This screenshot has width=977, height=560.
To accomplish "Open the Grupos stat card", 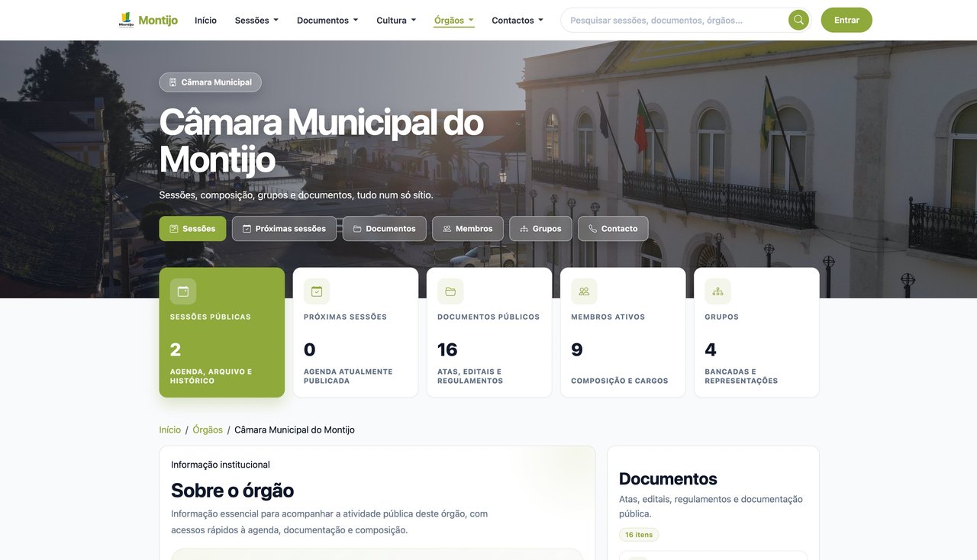I will tap(756, 333).
